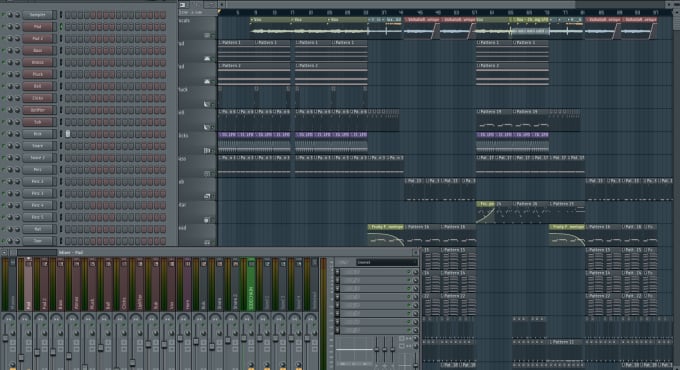Click the Bell mixer track volume fader
The width and height of the screenshot is (680, 370).
tap(101, 347)
